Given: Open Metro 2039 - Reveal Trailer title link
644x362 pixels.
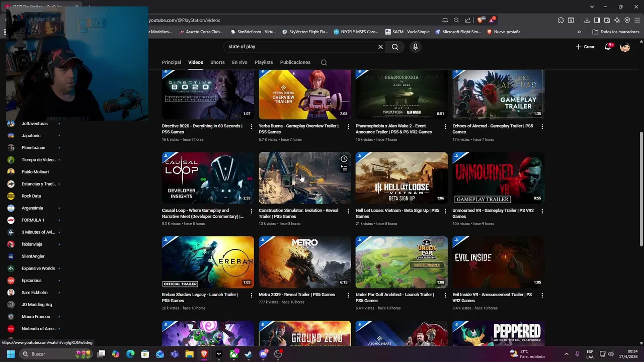Looking at the screenshot, I should [297, 295].
